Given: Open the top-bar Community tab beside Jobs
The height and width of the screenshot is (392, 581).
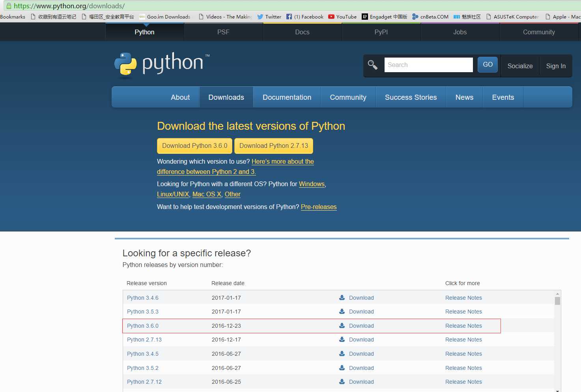Looking at the screenshot, I should coord(539,32).
